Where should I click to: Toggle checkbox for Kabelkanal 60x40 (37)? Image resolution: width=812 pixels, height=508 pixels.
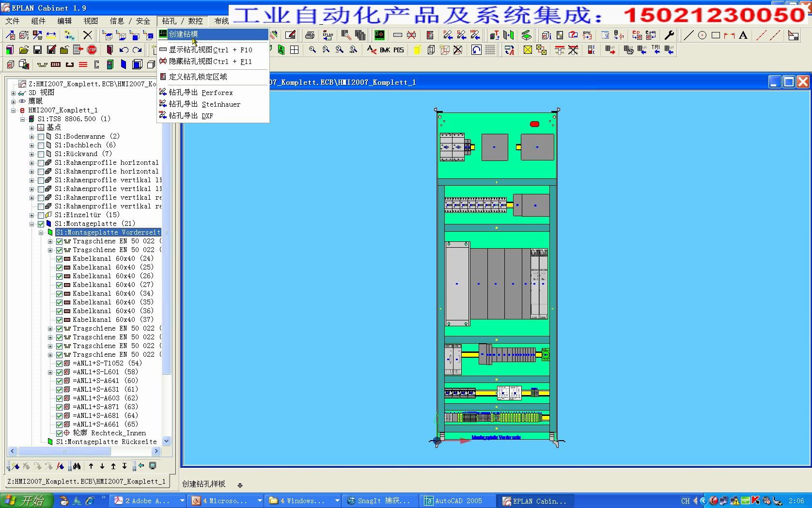pos(59,320)
